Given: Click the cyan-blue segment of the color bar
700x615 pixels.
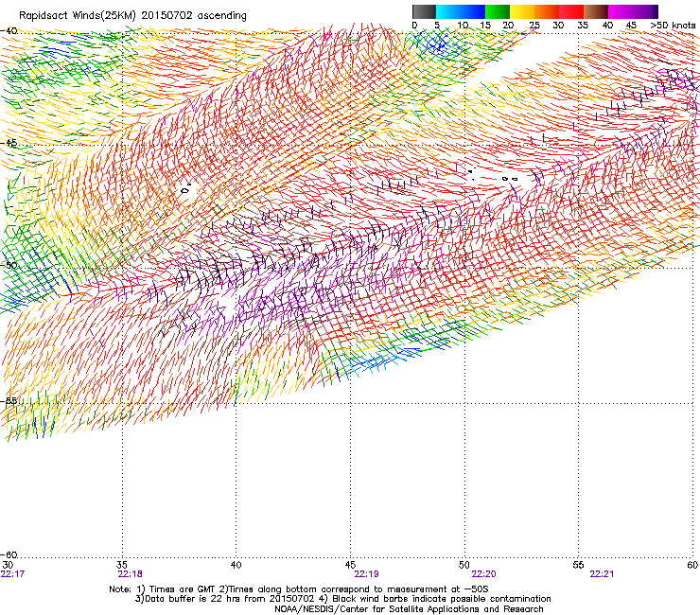Looking at the screenshot, I should (461, 11).
